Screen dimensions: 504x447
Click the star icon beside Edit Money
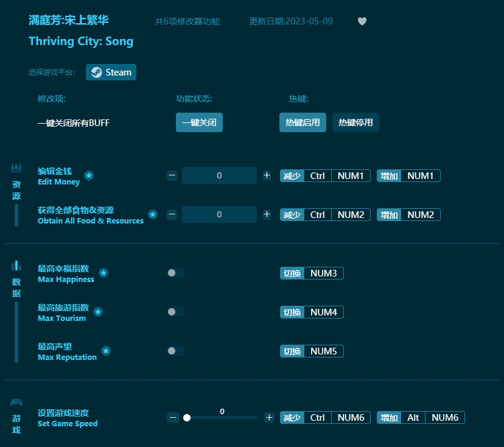point(89,175)
